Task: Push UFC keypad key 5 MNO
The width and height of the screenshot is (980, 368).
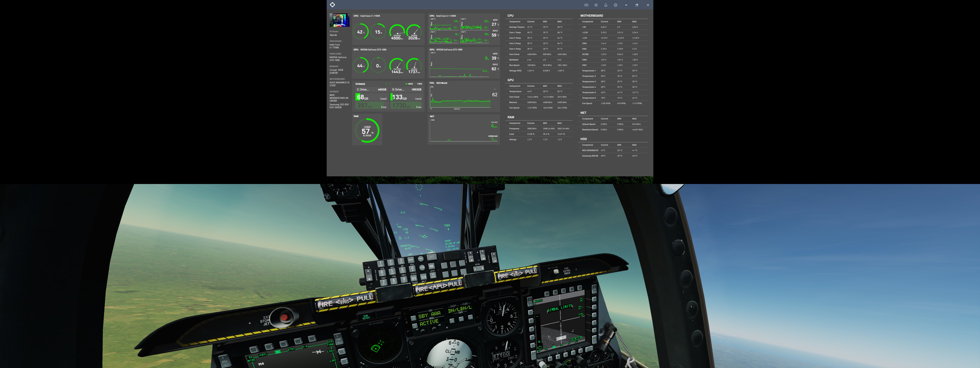Action: point(392,272)
